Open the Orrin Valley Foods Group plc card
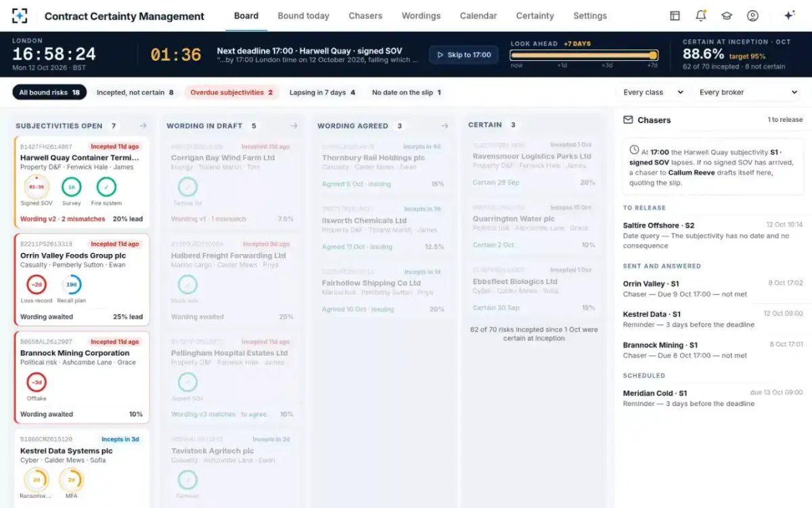The height and width of the screenshot is (508, 812). 82,280
